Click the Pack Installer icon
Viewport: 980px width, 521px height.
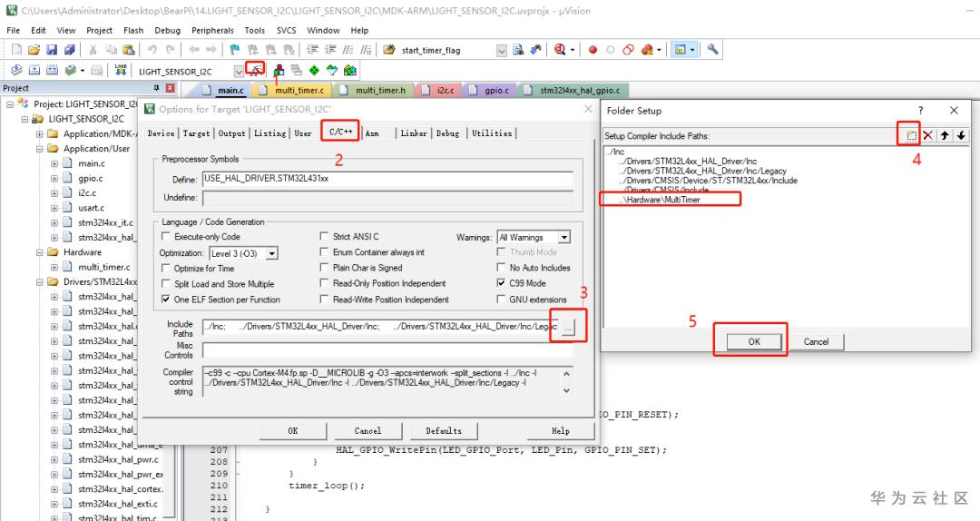pyautogui.click(x=350, y=70)
